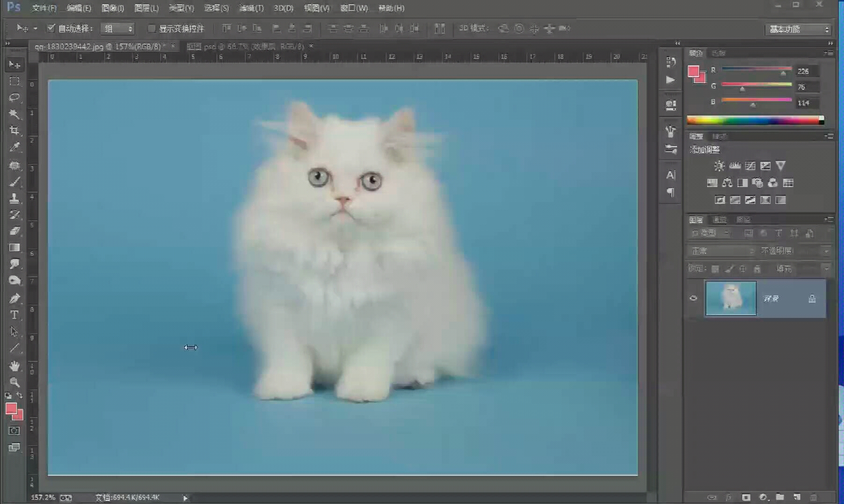Hide the background layer eye icon

(693, 298)
